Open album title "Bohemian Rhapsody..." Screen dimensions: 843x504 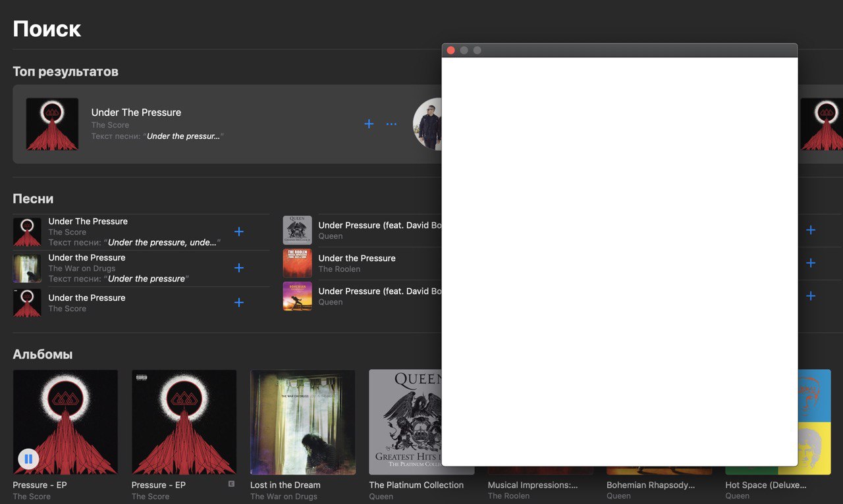[651, 485]
